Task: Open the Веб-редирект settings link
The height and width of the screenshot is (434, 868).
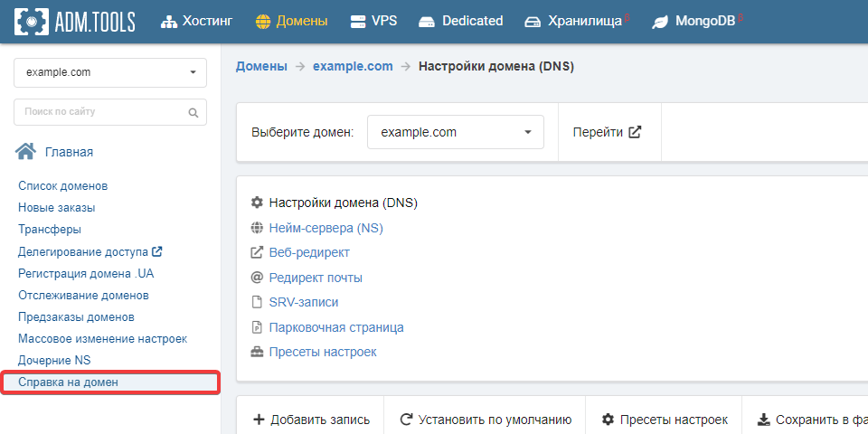Action: point(309,252)
